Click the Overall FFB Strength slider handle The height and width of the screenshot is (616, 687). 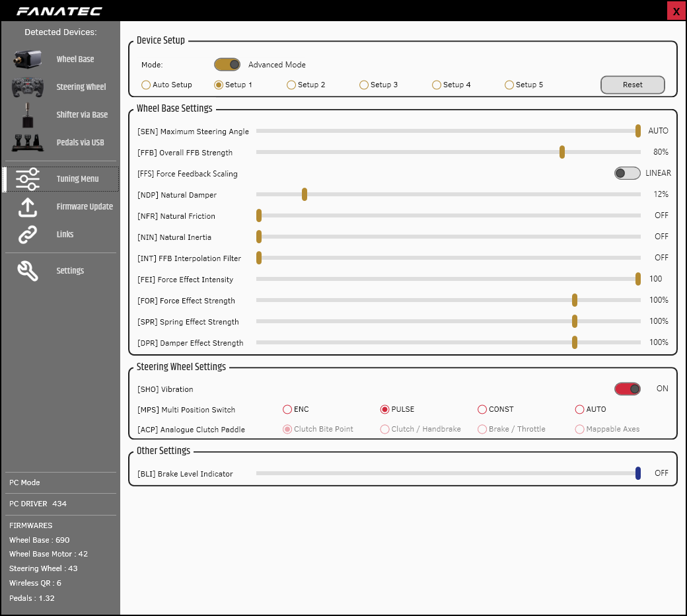(562, 153)
